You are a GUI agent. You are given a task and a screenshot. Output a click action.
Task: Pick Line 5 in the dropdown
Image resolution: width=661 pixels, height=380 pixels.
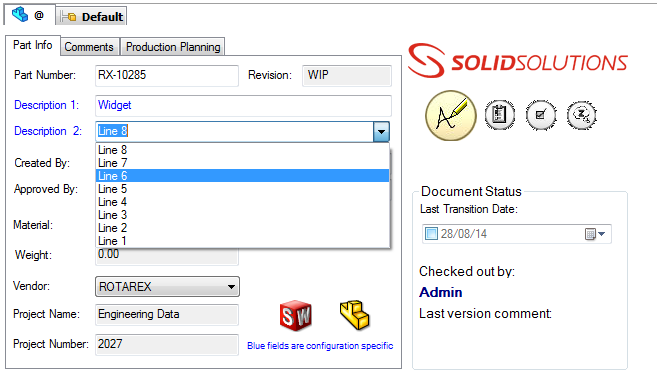242,189
